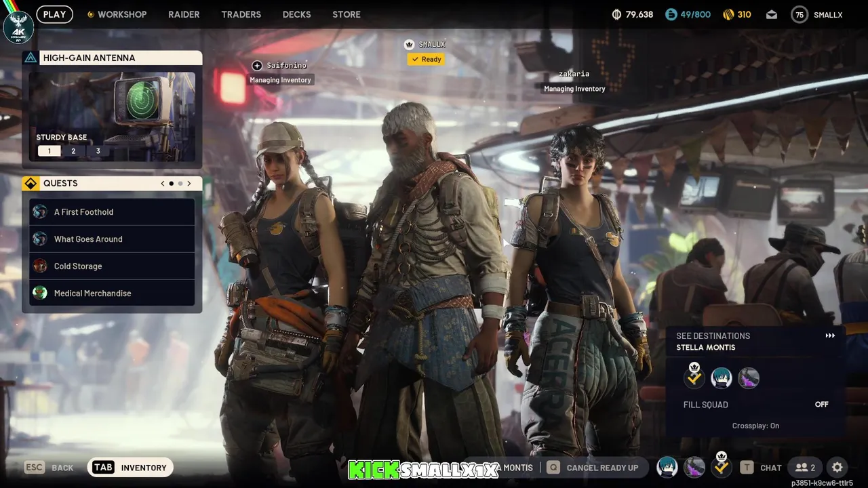Click the gold tokens icon beside 310
The image size is (868, 488).
728,14
